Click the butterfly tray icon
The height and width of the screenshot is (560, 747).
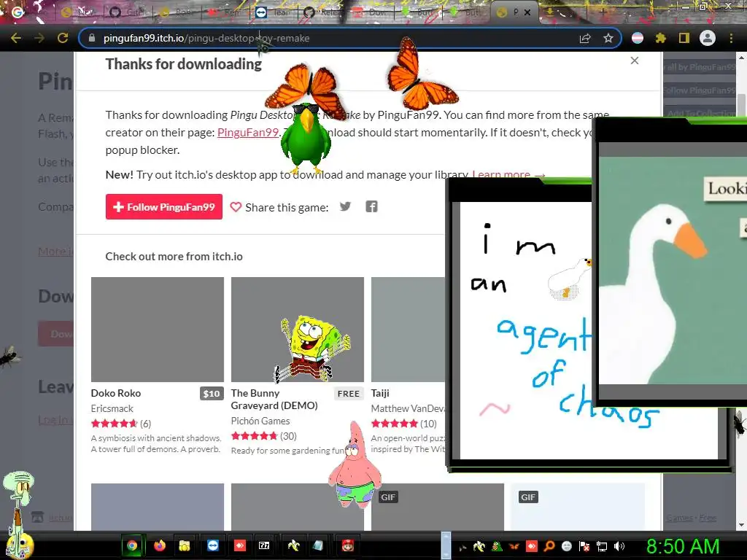coord(514,546)
